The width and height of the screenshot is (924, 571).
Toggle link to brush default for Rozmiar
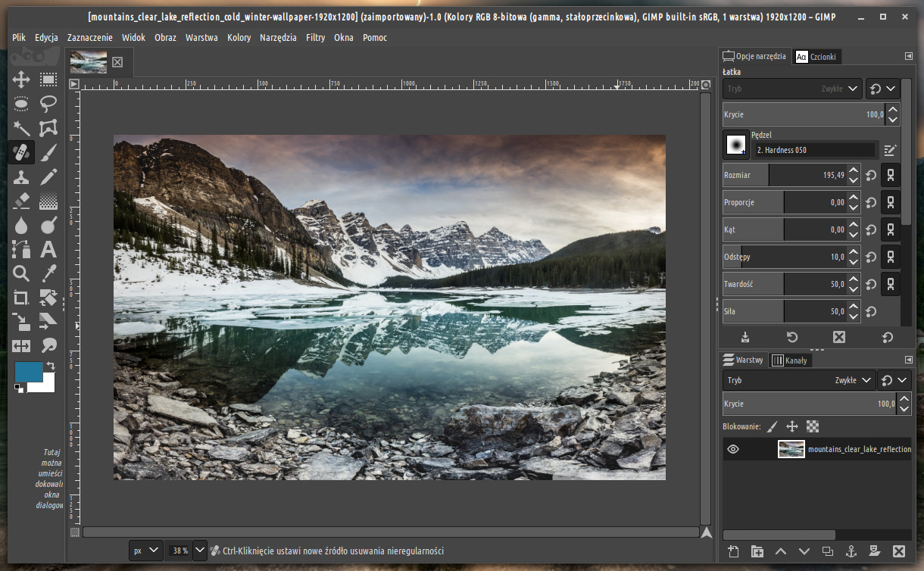[x=891, y=175]
